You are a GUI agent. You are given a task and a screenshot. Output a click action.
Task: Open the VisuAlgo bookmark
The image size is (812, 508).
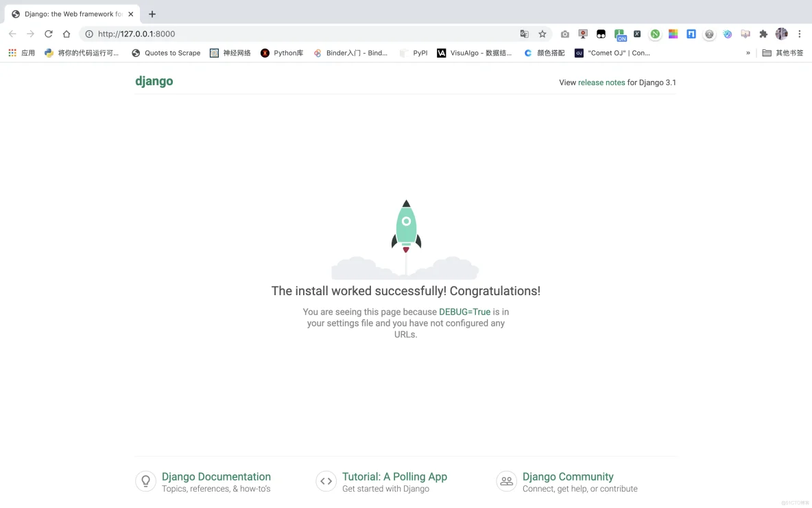[x=475, y=53]
